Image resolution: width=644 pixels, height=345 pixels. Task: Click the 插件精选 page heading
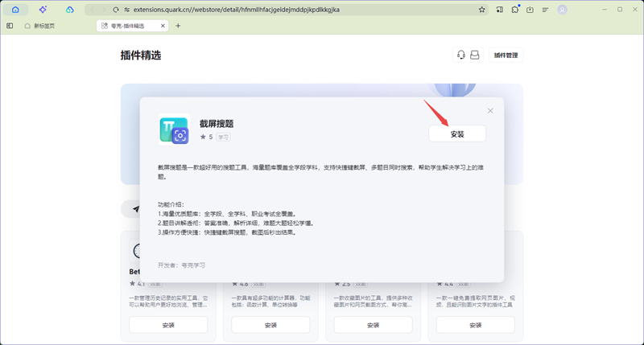click(x=140, y=55)
